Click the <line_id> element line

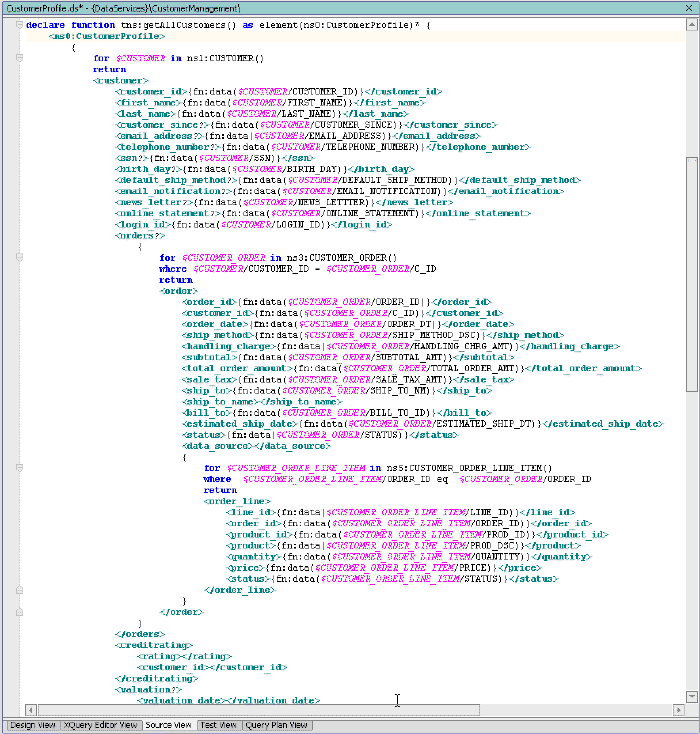pos(400,512)
